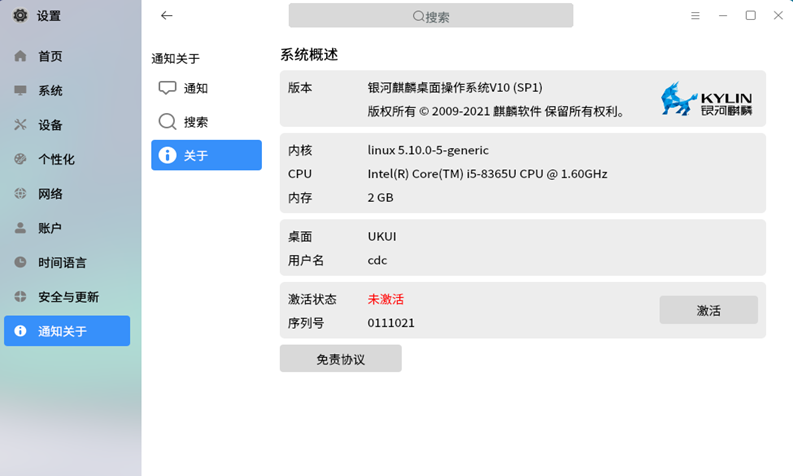This screenshot has height=476, width=793.
Task: Select 搜索 sub-item
Action: (x=206, y=121)
